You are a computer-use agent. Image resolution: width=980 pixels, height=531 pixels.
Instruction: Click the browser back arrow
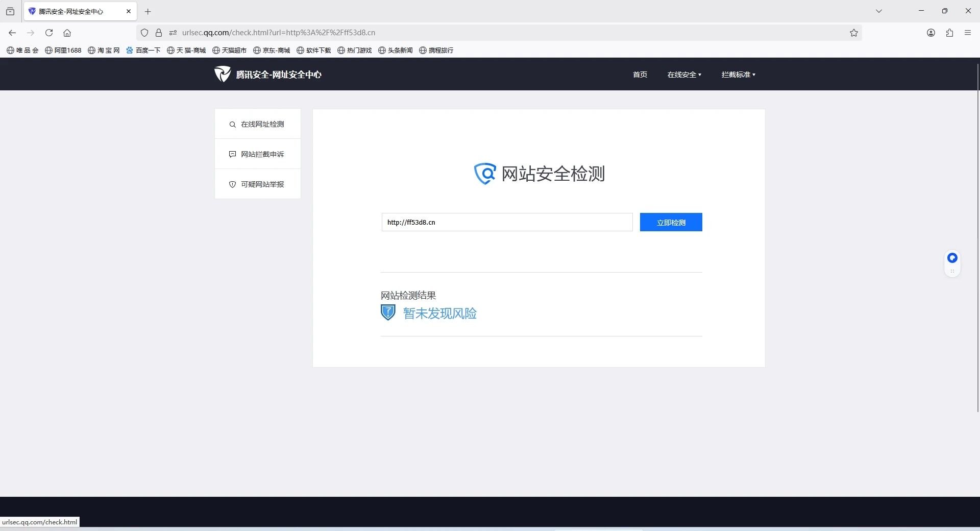(x=12, y=33)
